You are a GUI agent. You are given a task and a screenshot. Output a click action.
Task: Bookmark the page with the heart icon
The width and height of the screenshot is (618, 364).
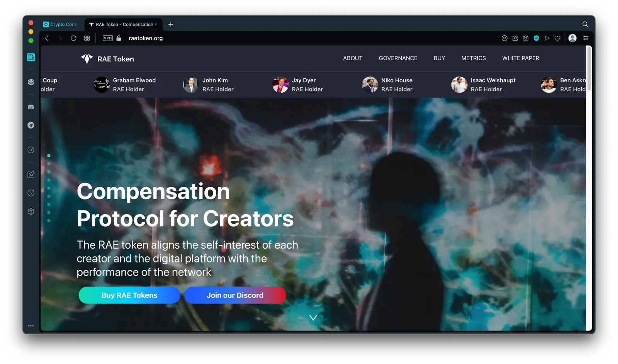click(x=557, y=38)
